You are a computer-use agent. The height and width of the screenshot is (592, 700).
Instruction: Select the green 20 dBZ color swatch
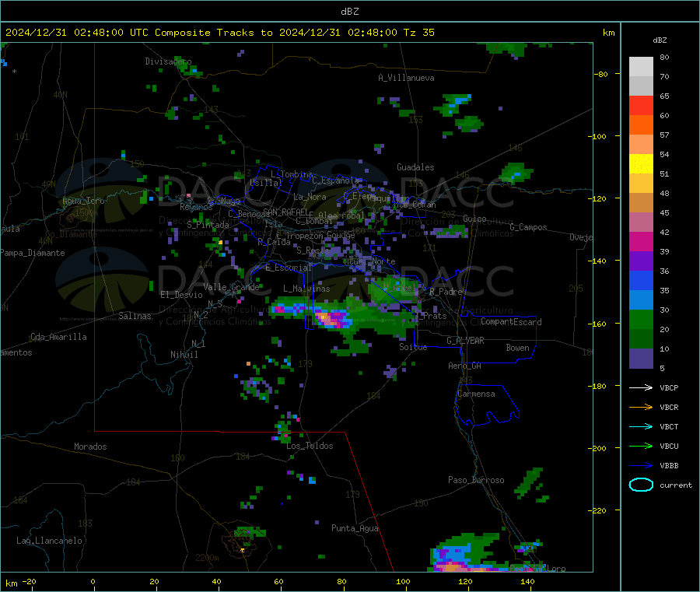641,319
